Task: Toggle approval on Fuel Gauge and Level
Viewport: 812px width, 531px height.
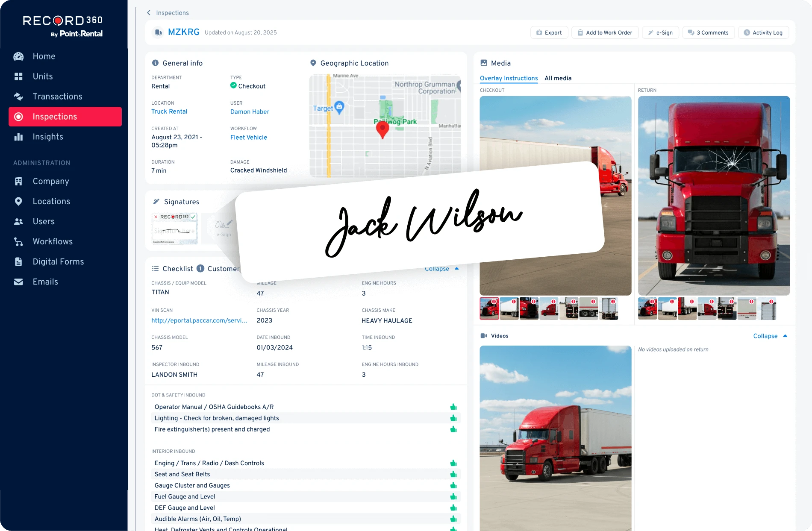Action: [453, 496]
